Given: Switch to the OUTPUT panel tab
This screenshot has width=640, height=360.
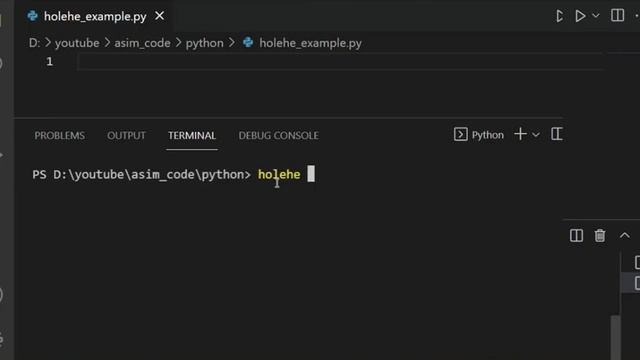Looking at the screenshot, I should pos(126,136).
